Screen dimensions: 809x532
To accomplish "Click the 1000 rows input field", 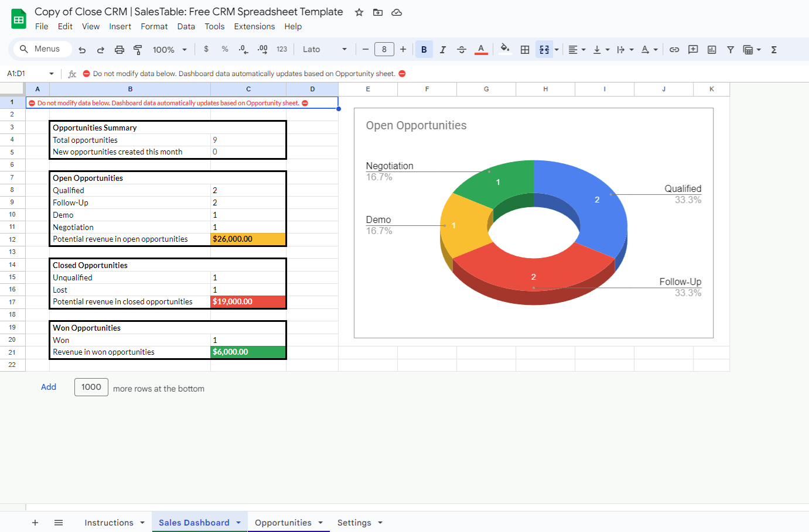I will tap(91, 387).
